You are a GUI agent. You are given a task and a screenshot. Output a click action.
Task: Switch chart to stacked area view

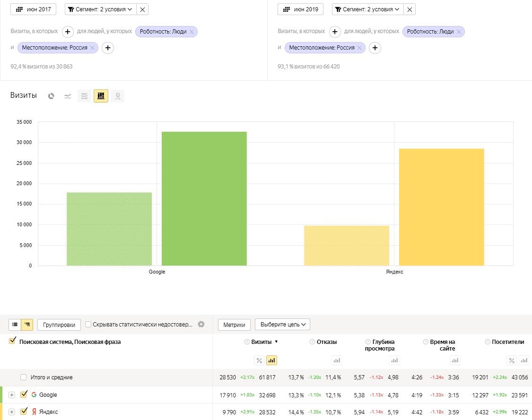(84, 96)
